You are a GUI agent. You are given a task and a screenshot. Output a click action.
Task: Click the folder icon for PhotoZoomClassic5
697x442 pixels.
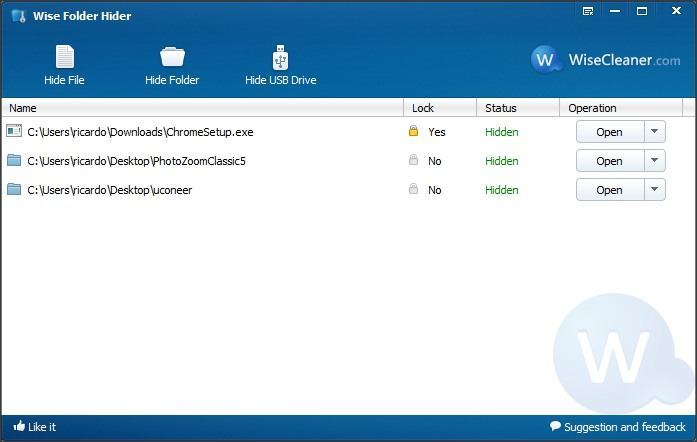coord(14,160)
